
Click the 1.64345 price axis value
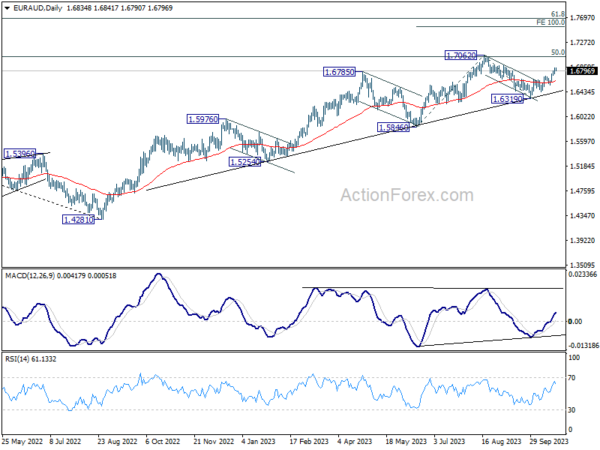[582, 92]
